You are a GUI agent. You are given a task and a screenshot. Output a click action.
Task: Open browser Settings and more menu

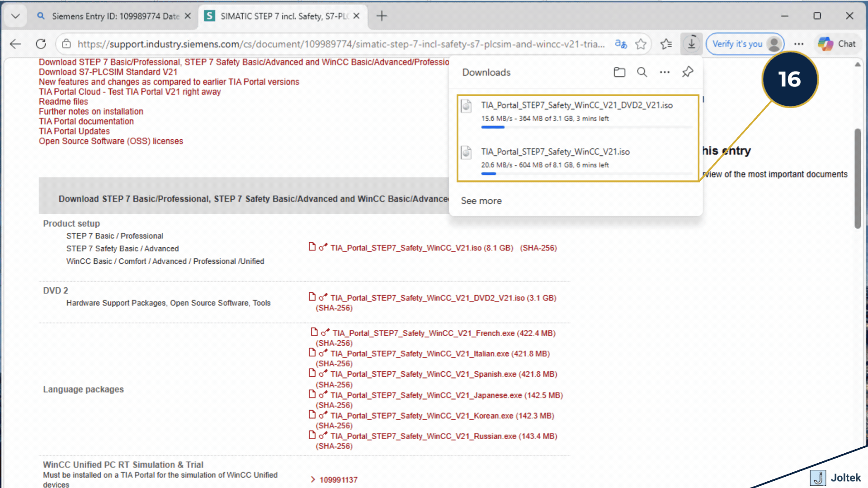799,44
